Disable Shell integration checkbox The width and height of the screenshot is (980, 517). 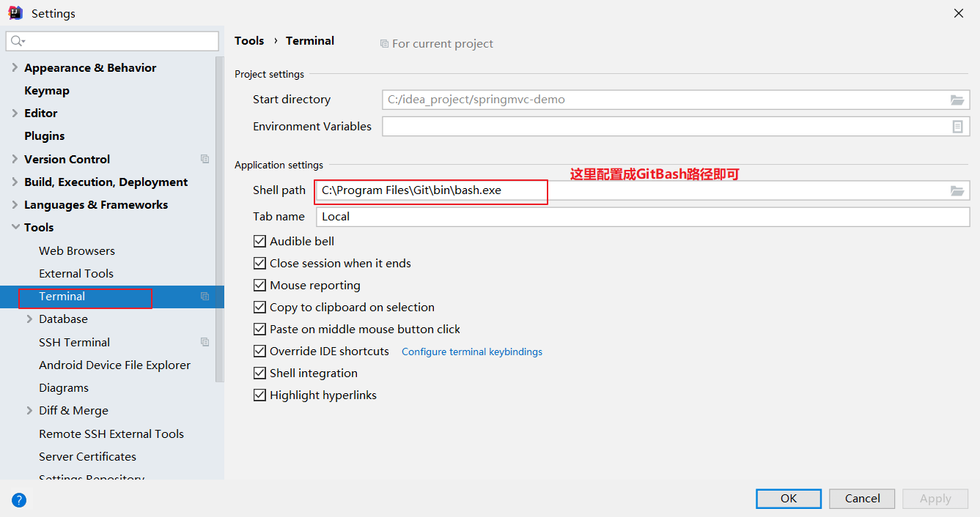tap(259, 373)
